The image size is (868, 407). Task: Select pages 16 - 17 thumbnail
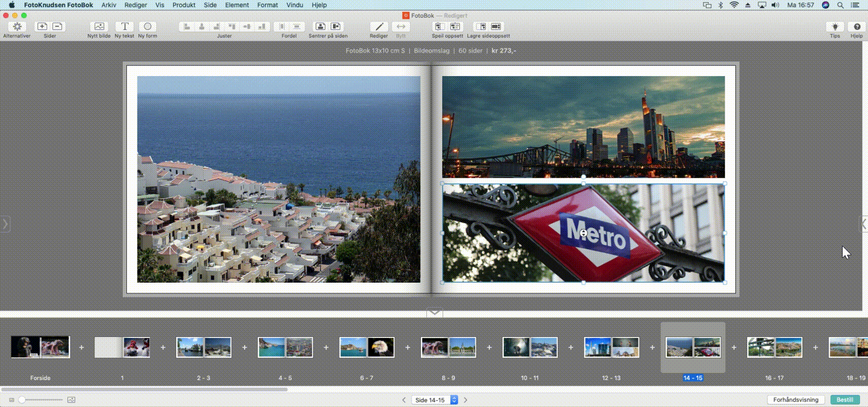(775, 347)
